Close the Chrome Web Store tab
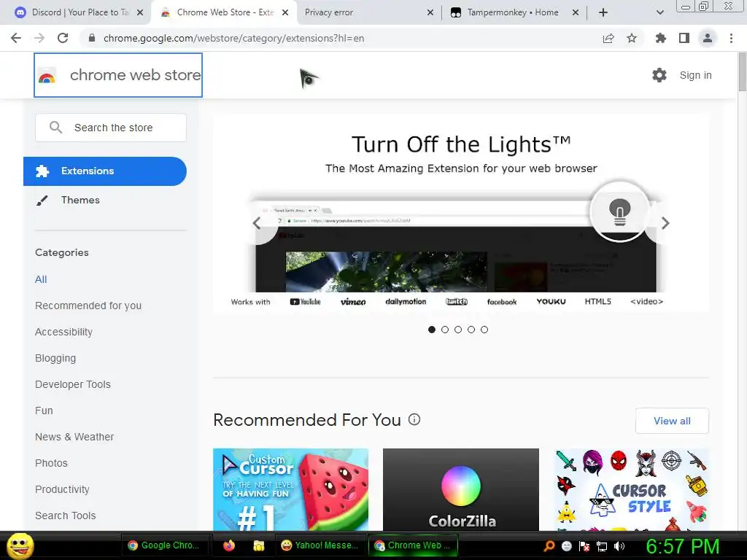Viewport: 747px width, 560px height. tap(285, 12)
